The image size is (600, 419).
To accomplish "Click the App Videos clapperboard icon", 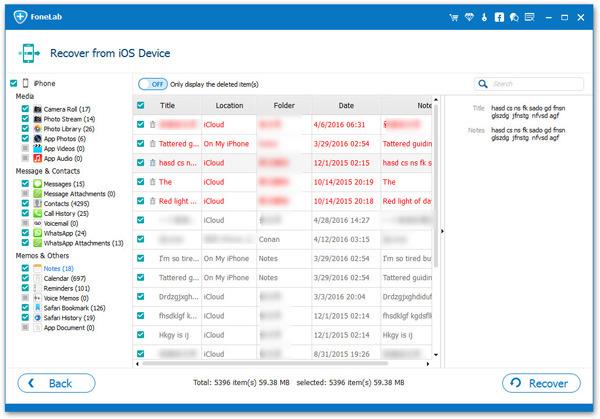I will [38, 148].
